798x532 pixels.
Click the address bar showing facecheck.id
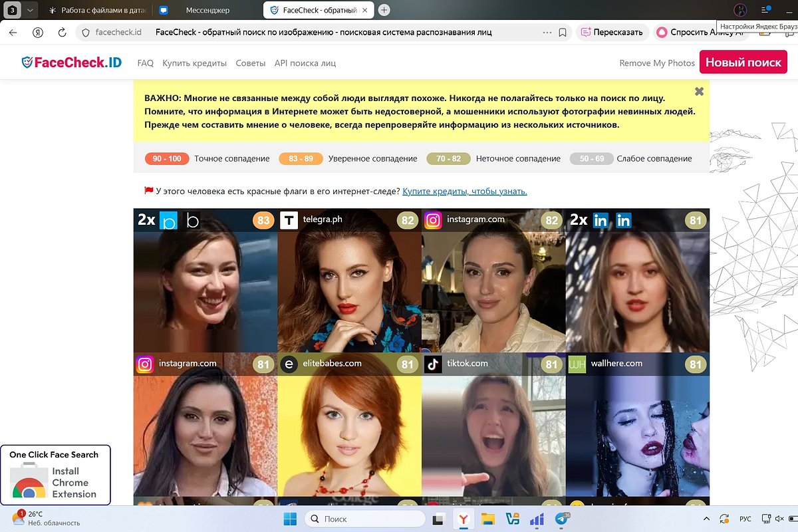click(118, 32)
